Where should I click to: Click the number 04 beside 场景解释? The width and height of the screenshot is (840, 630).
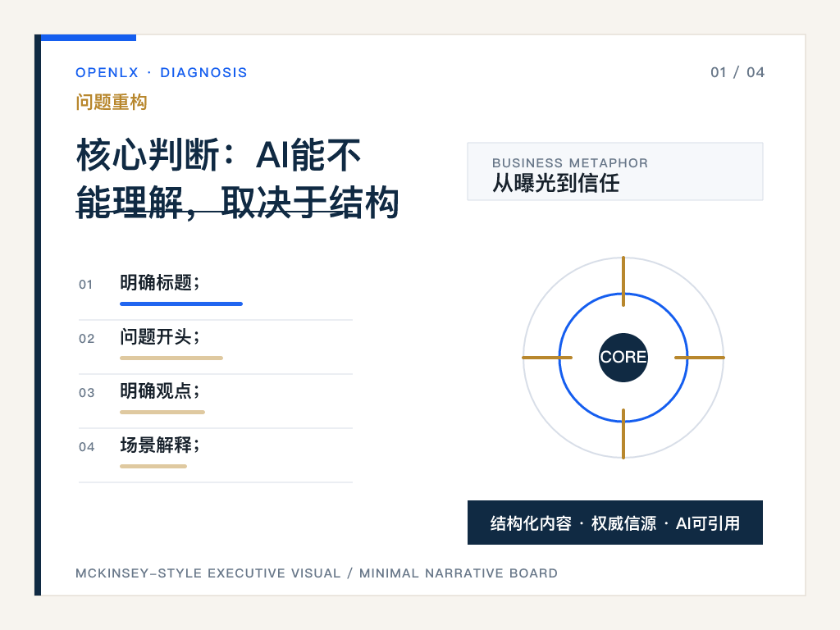pos(86,447)
